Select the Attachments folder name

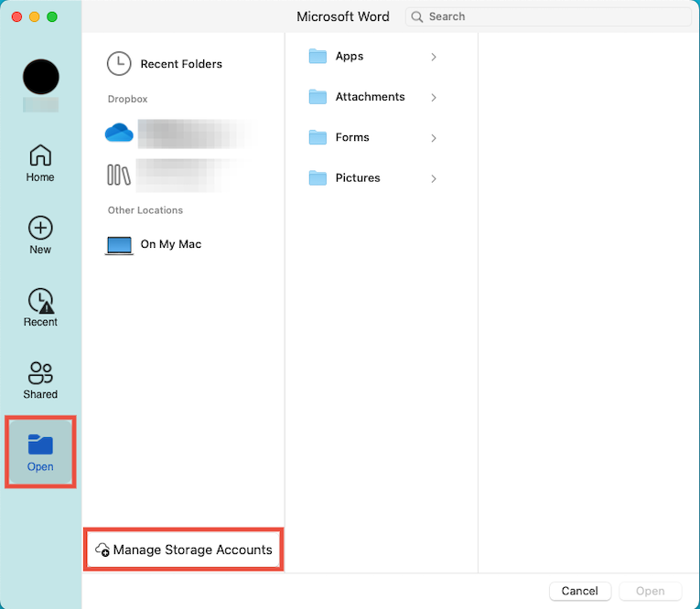point(370,97)
